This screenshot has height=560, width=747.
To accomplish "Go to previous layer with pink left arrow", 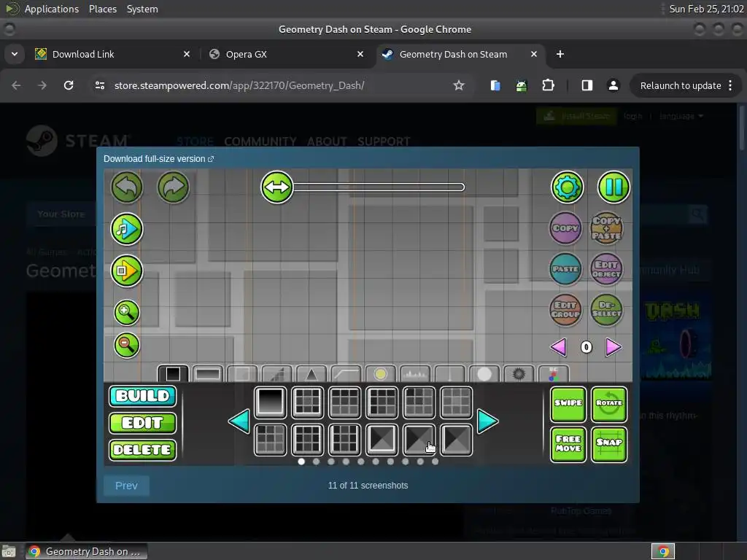I will pyautogui.click(x=558, y=347).
